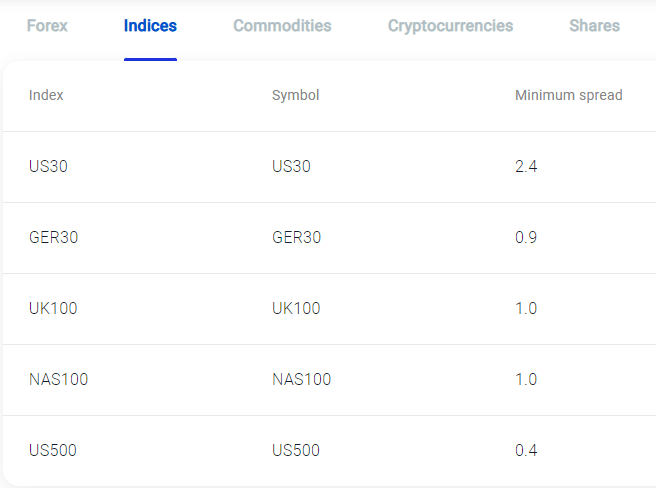Click the NAS100 symbol cell
Screen dimensions: 656x488
(x=302, y=380)
